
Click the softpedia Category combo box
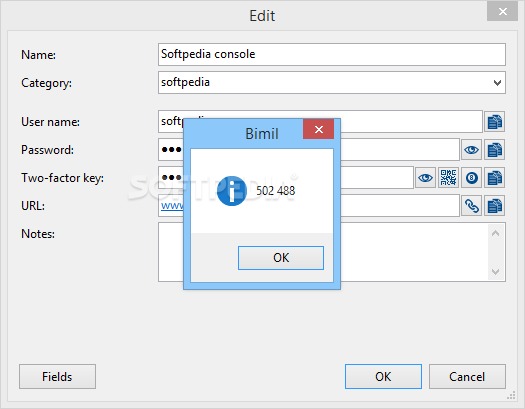click(x=331, y=82)
